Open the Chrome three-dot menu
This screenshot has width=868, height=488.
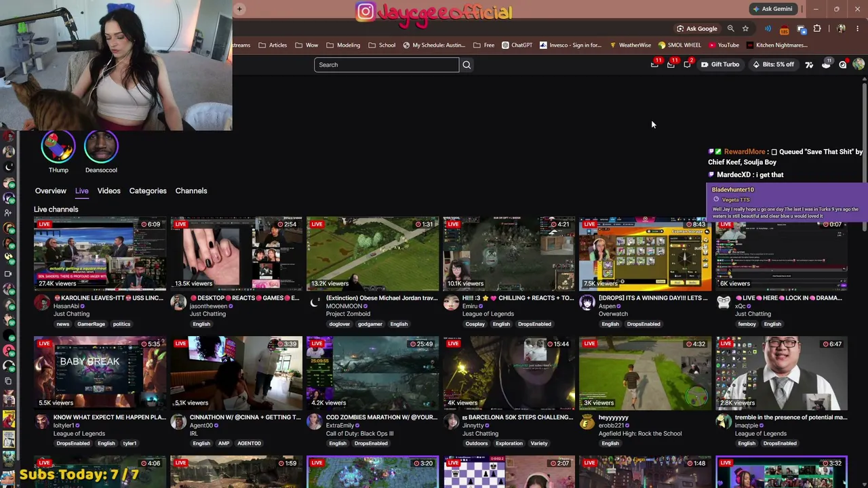857,28
